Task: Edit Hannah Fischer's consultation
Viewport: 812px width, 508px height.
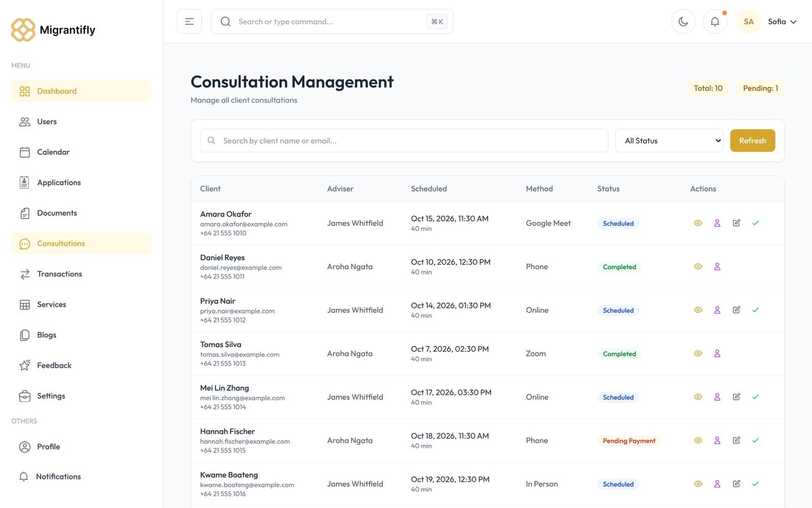Action: pos(736,440)
